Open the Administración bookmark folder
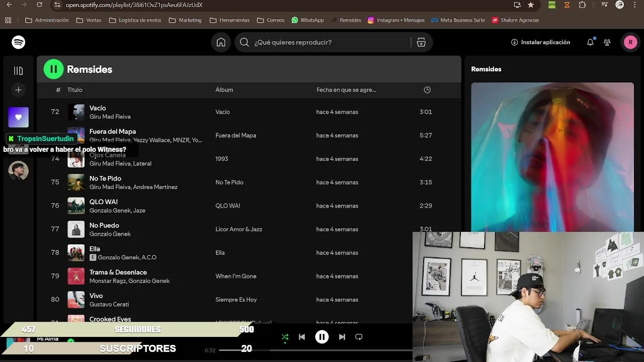Screen dimensions: 644x362 pos(47,20)
